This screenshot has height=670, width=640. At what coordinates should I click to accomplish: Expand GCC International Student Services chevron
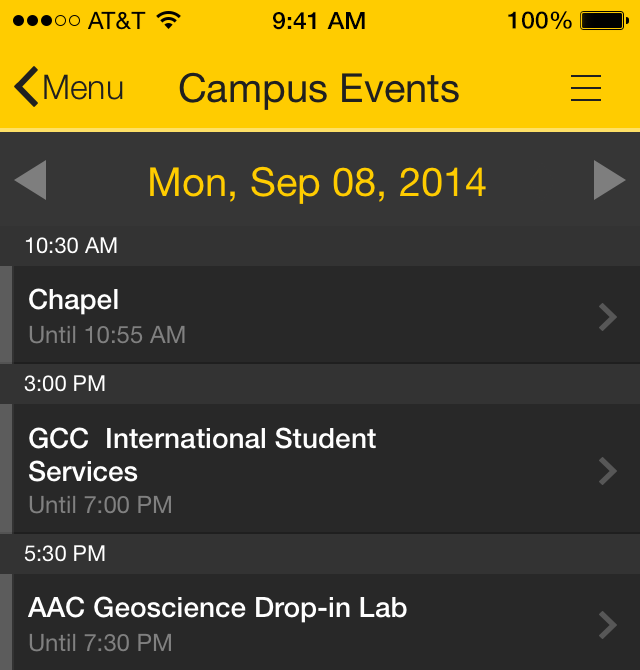pyautogui.click(x=608, y=471)
